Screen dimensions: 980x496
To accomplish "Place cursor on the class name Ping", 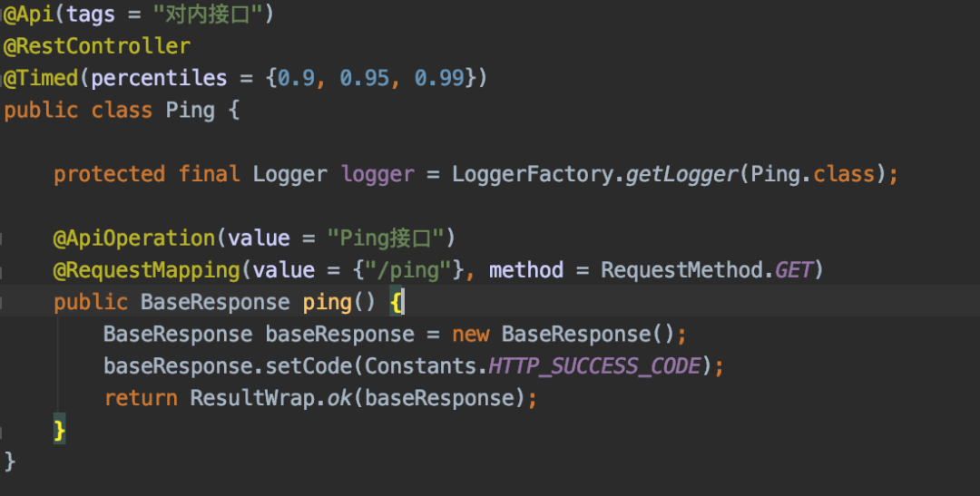I will click(x=190, y=111).
